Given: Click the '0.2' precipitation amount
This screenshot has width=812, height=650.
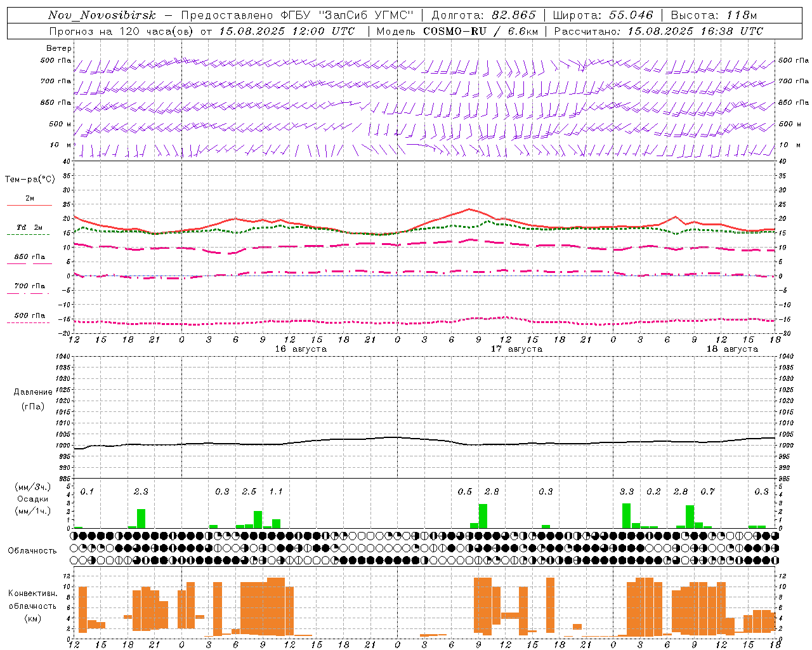Looking at the screenshot, I should pyautogui.click(x=653, y=492).
